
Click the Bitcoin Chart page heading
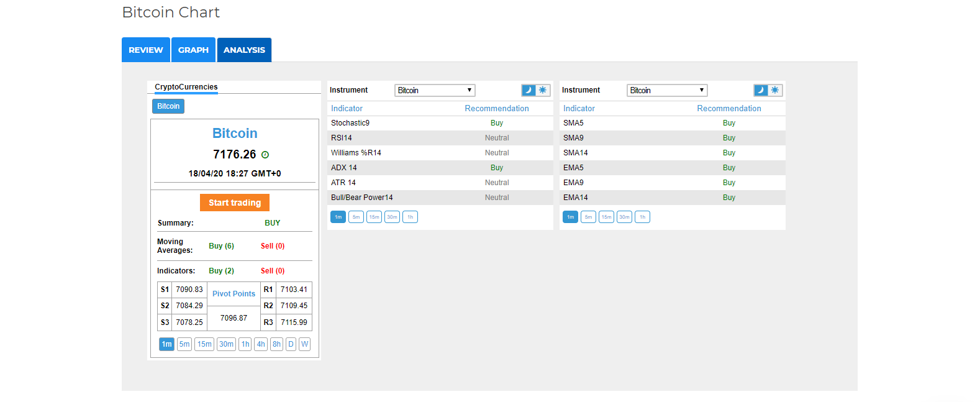[x=171, y=12]
